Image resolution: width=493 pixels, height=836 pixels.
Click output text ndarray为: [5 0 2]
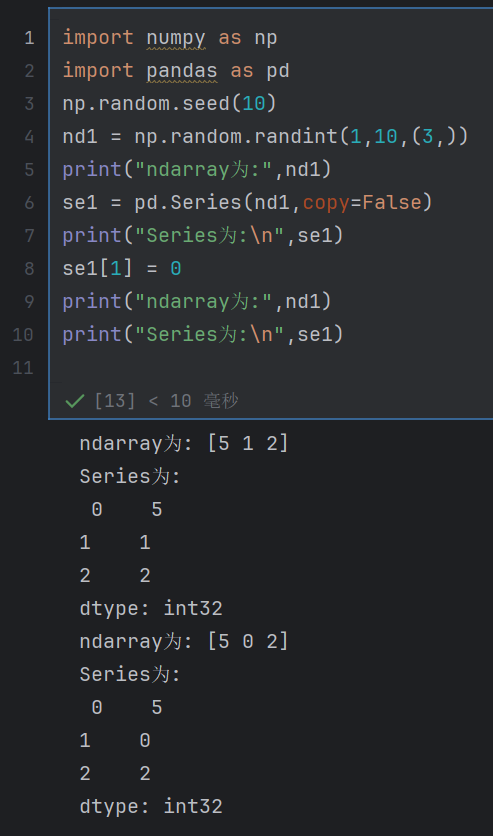pyautogui.click(x=184, y=641)
